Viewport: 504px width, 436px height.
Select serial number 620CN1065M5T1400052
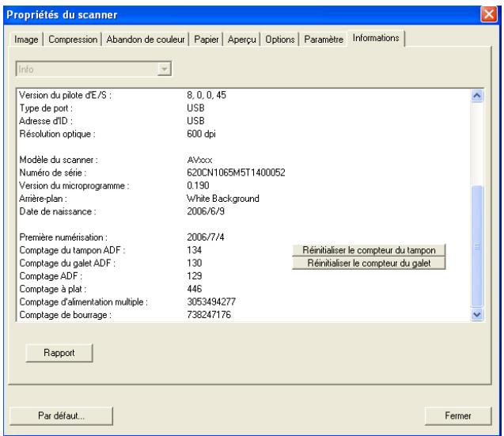(236, 173)
